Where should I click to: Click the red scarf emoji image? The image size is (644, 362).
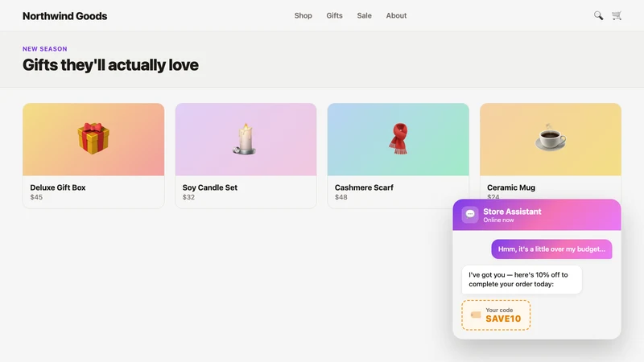click(398, 138)
